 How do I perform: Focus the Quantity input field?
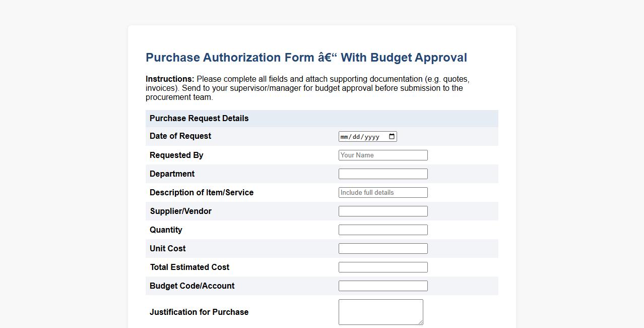coord(382,230)
